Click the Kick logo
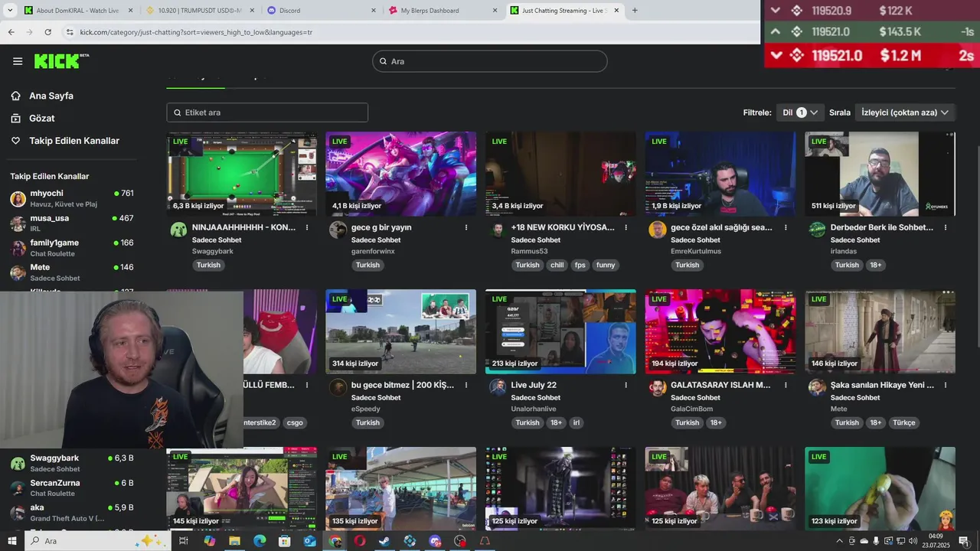 (61, 61)
